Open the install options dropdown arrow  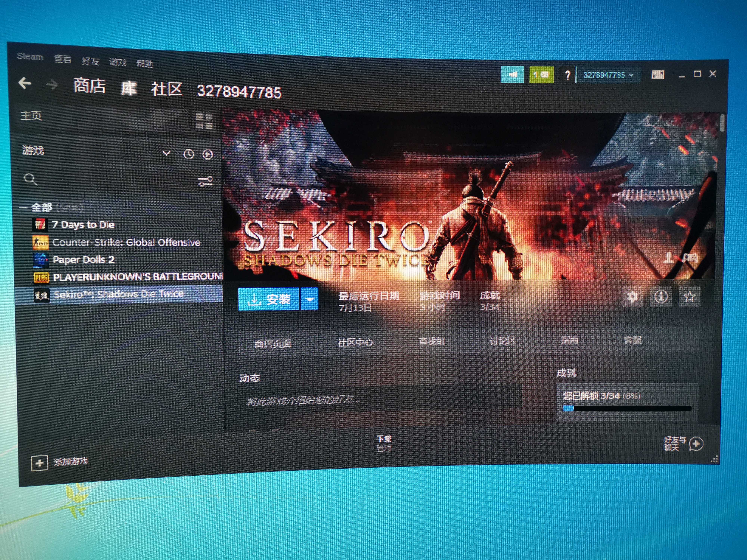(x=310, y=299)
